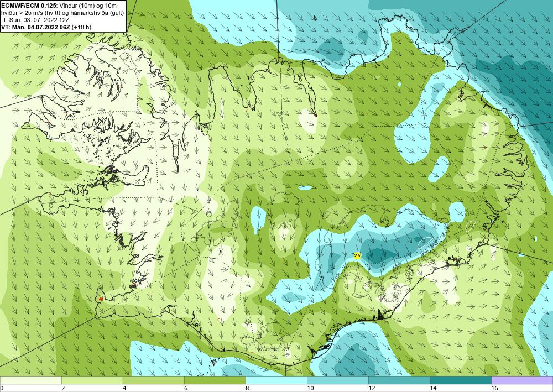Click the purple legend swatch above 16
553x392 pixels.
click(523, 380)
